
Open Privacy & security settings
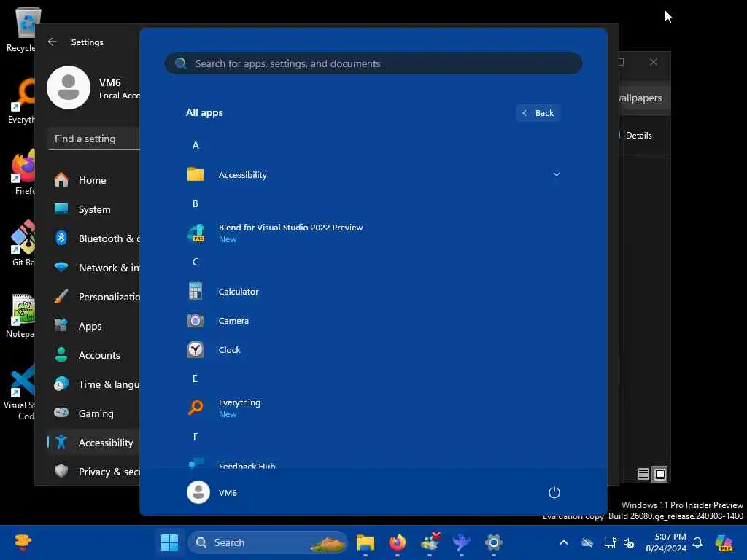coord(94,472)
